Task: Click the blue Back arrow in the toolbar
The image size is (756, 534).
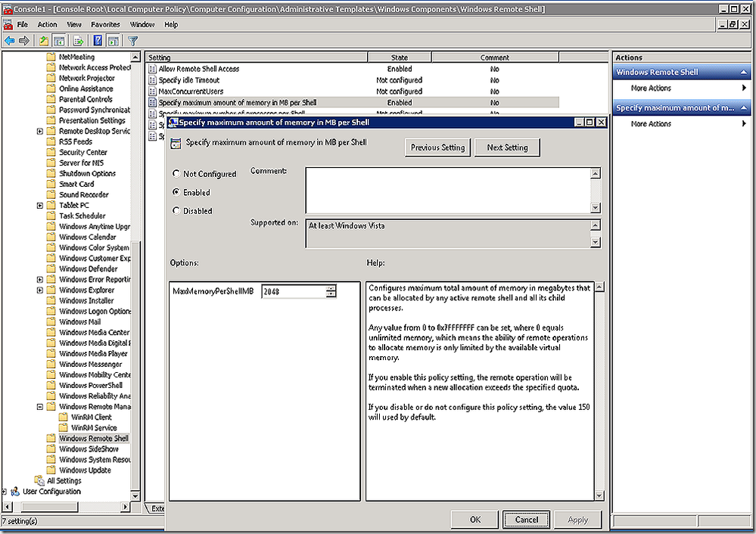Action: [x=10, y=41]
